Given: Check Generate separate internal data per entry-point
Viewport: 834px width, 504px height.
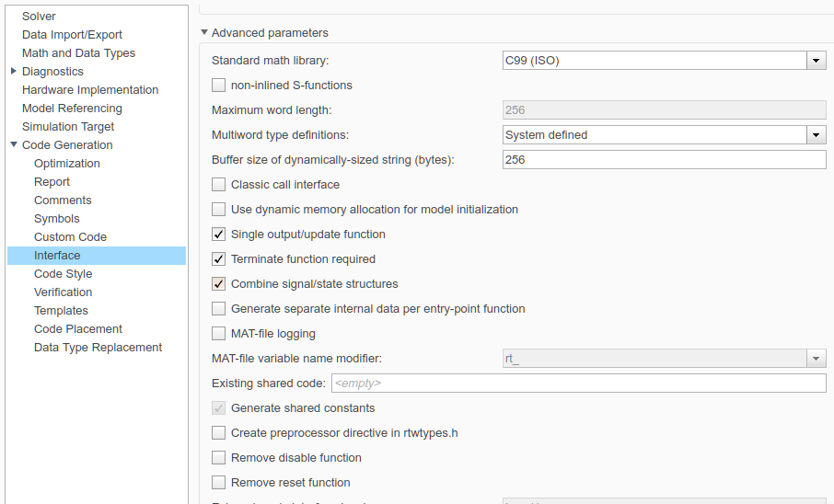Looking at the screenshot, I should pyautogui.click(x=218, y=309).
